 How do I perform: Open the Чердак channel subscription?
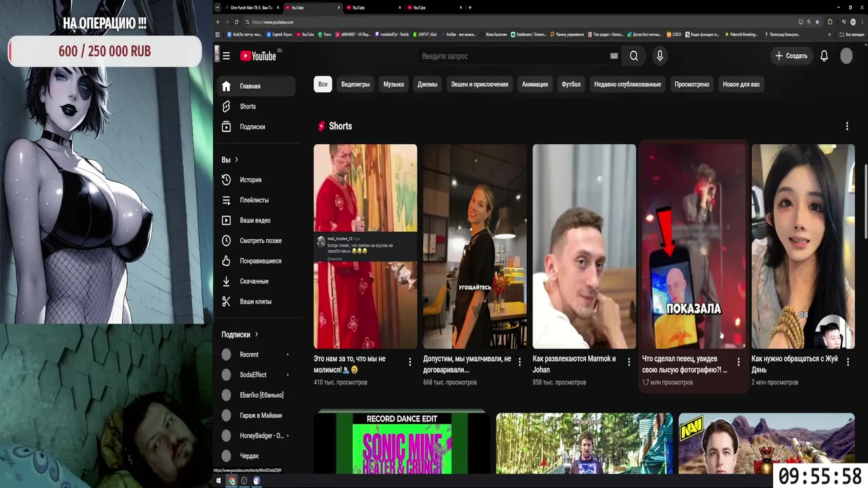coord(257,456)
